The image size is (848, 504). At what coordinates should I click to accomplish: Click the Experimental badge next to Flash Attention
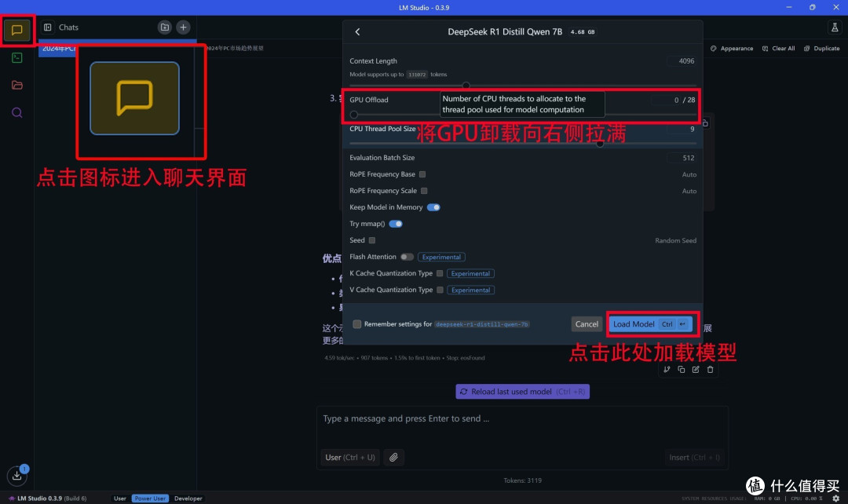tap(441, 257)
